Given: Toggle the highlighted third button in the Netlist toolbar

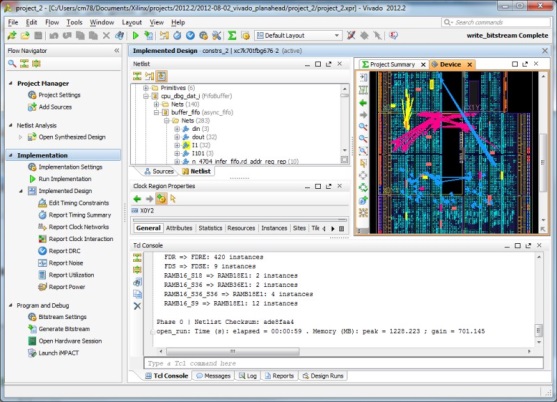Looking at the screenshot, I should click(161, 76).
